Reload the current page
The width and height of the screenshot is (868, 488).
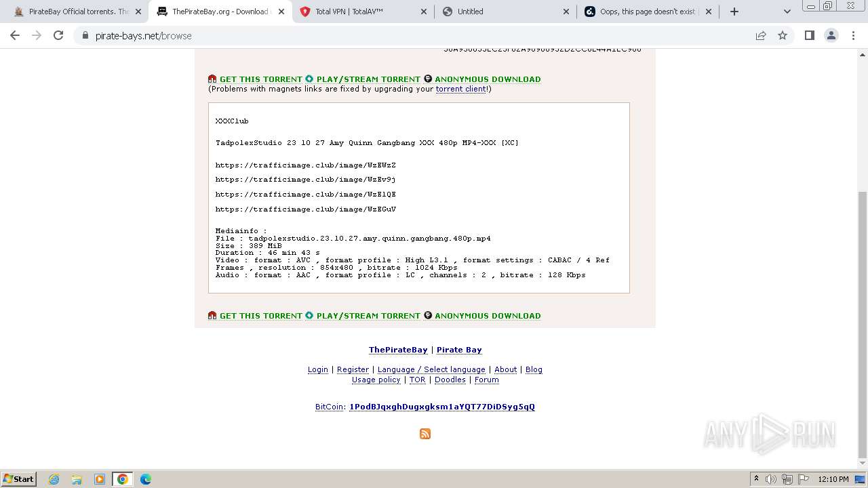[58, 35]
